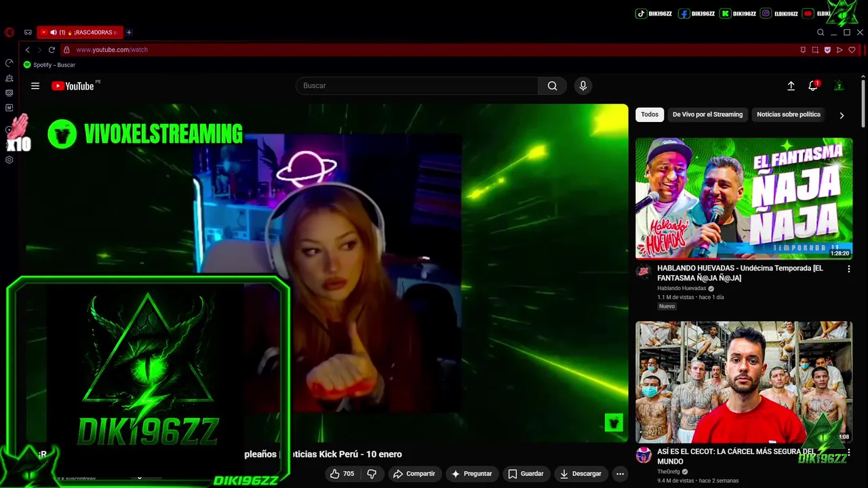This screenshot has height=488, width=868.
Task: Open TheGrefg channel avatar
Action: pos(644,455)
